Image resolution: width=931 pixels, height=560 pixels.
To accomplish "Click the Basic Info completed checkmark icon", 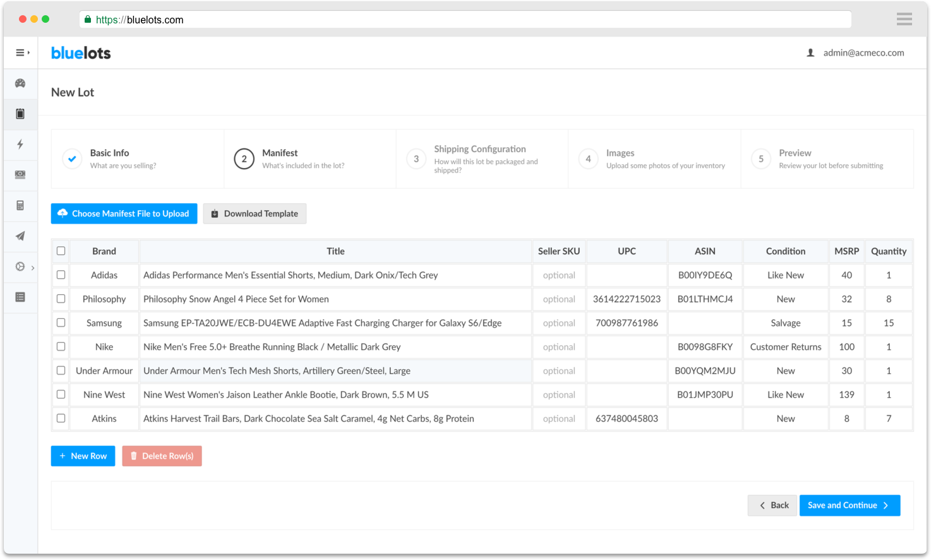I will click(x=72, y=158).
